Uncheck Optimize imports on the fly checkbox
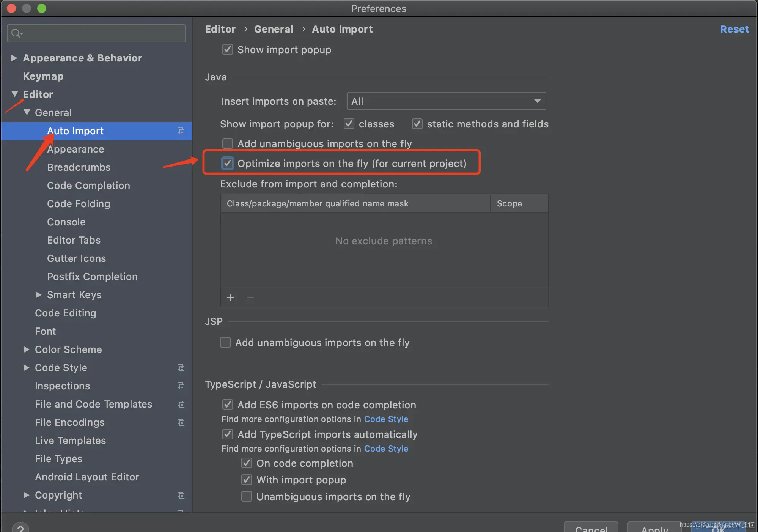 [228, 163]
